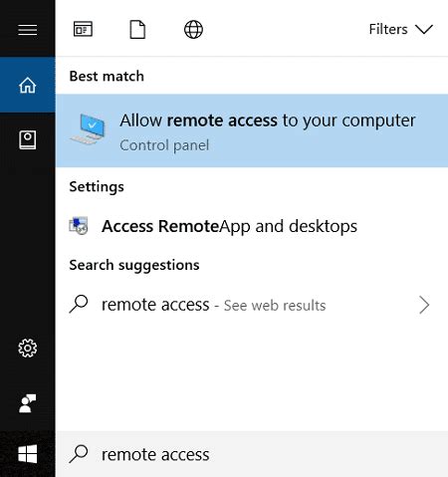Click the remote desktop computer icon

click(88, 129)
